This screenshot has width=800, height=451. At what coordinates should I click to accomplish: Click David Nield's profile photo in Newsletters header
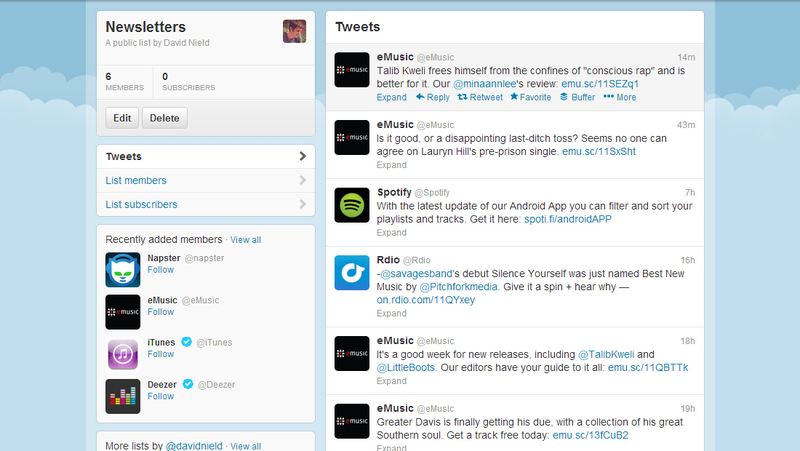(294, 31)
